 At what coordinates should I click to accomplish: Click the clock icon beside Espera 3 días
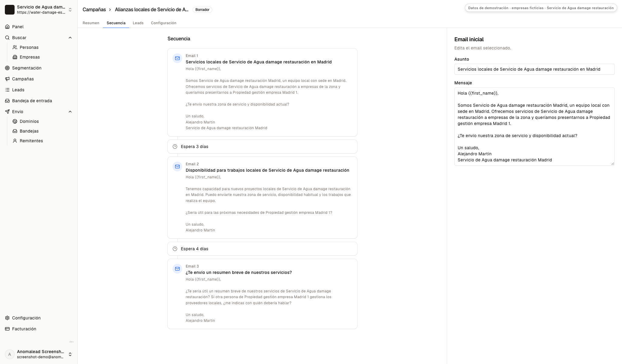[175, 147]
